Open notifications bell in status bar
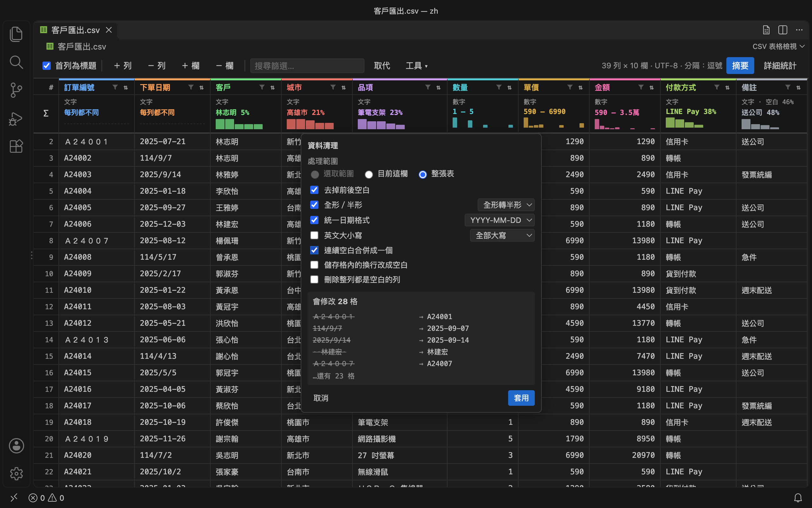Screen dimensions: 812x508 [x=798, y=498]
